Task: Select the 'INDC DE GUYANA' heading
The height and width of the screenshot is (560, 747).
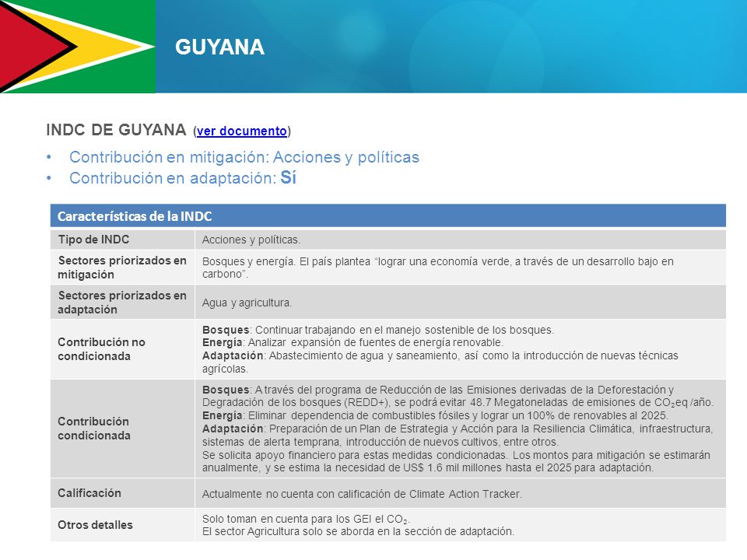Action: pos(116,130)
